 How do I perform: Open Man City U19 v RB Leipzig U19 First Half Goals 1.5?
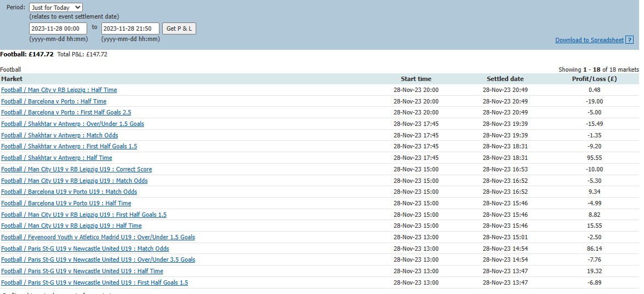click(x=84, y=215)
